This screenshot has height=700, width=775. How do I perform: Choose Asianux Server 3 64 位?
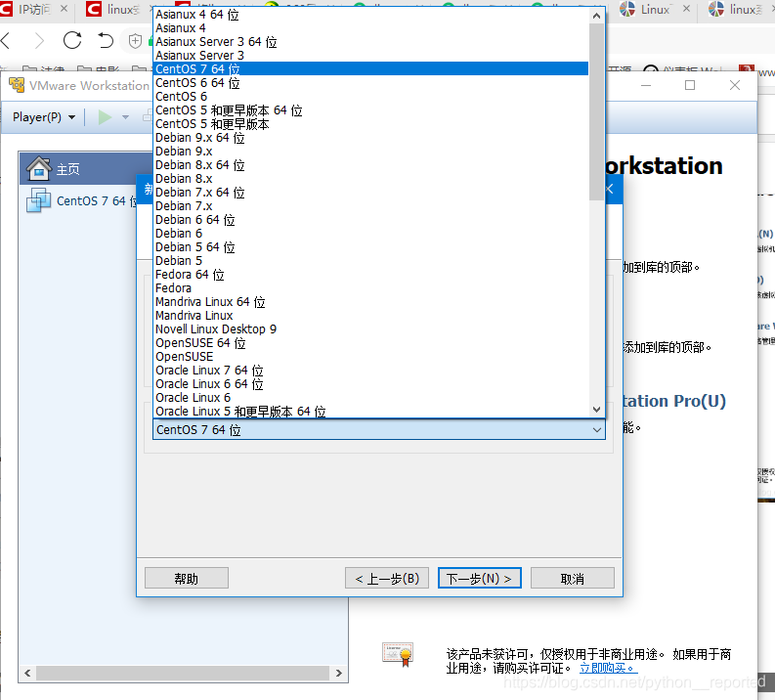pyautogui.click(x=370, y=42)
